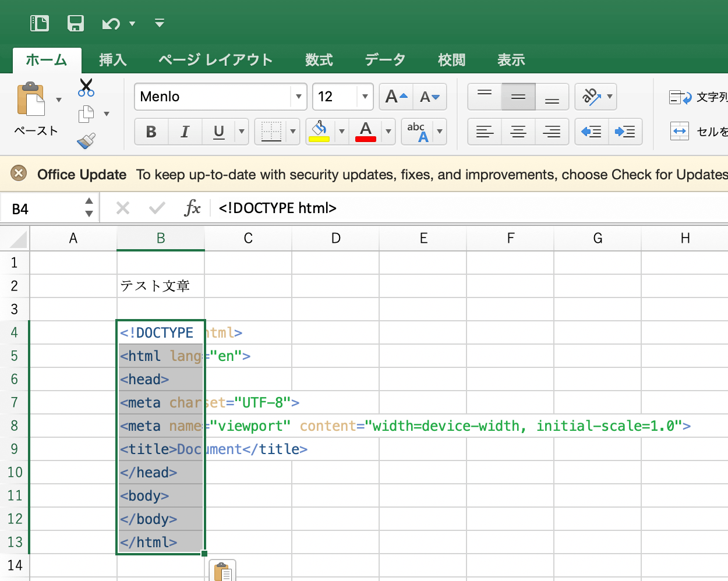Click the Copy icon
The width and height of the screenshot is (728, 581).
click(86, 114)
